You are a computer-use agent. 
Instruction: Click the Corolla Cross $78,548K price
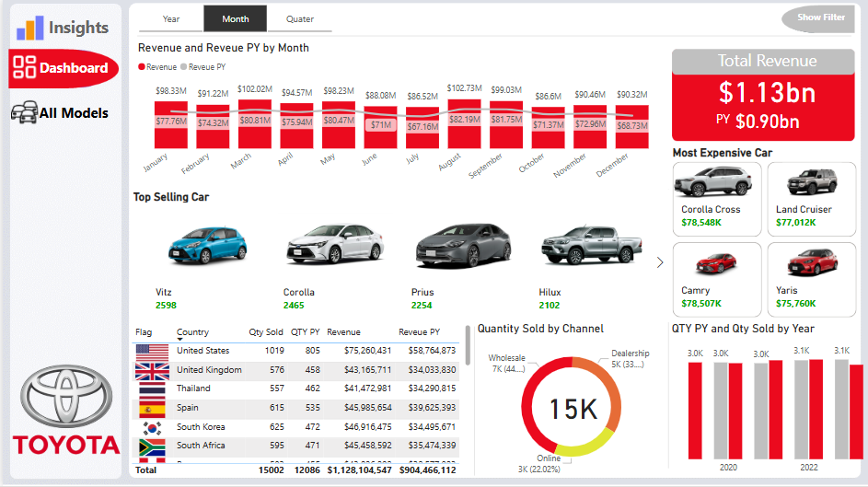[701, 223]
